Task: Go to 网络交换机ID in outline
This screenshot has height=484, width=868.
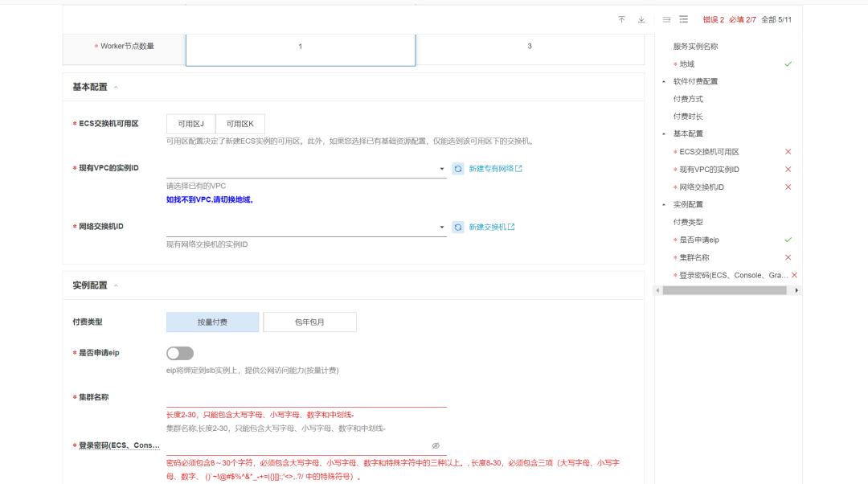Action: tap(702, 187)
